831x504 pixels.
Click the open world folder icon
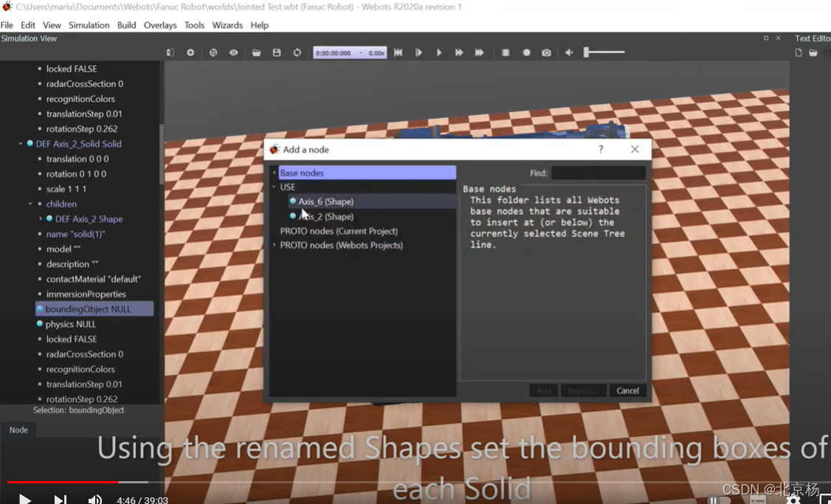pyautogui.click(x=257, y=52)
